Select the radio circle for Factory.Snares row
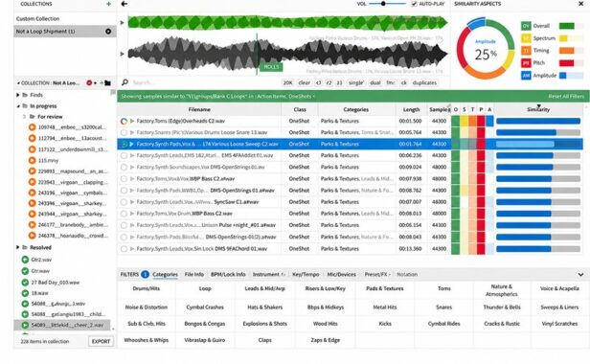The width and height of the screenshot is (590, 364). pyautogui.click(x=124, y=132)
